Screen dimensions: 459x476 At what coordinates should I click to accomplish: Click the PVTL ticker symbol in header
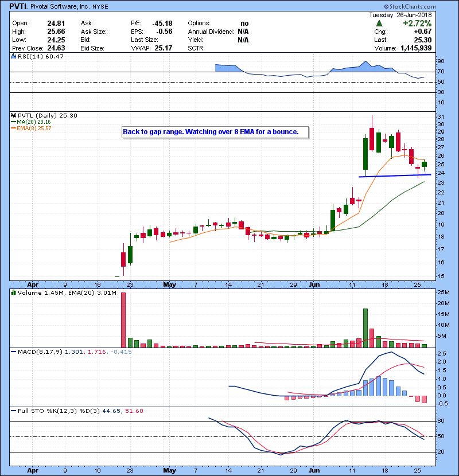19,6
